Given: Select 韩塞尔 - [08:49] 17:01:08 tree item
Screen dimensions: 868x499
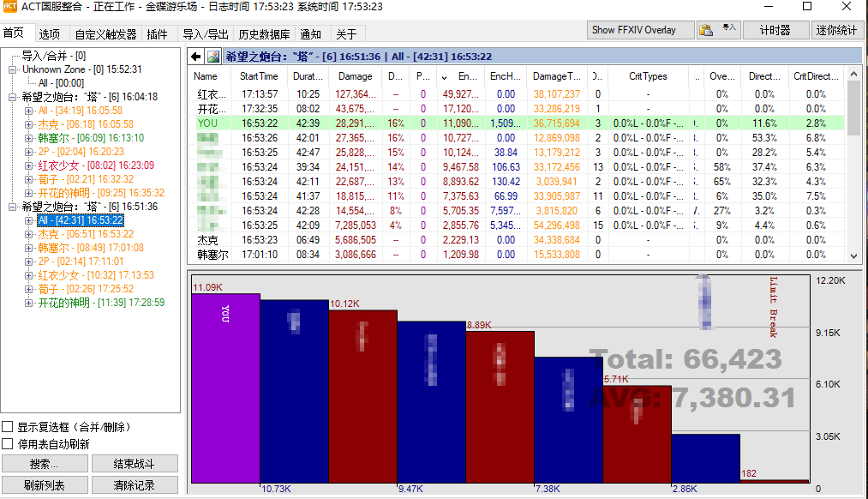Looking at the screenshot, I should pyautogui.click(x=91, y=248).
